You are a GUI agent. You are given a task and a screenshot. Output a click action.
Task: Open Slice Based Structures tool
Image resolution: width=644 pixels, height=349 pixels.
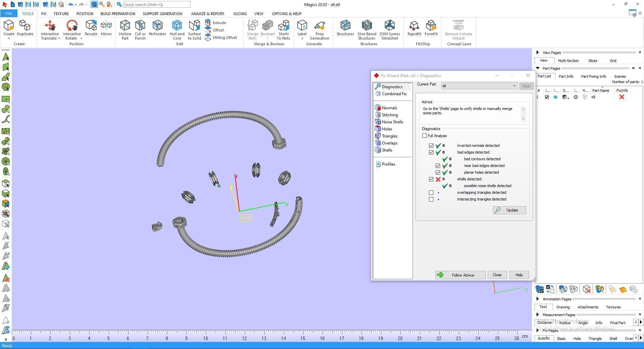367,30
